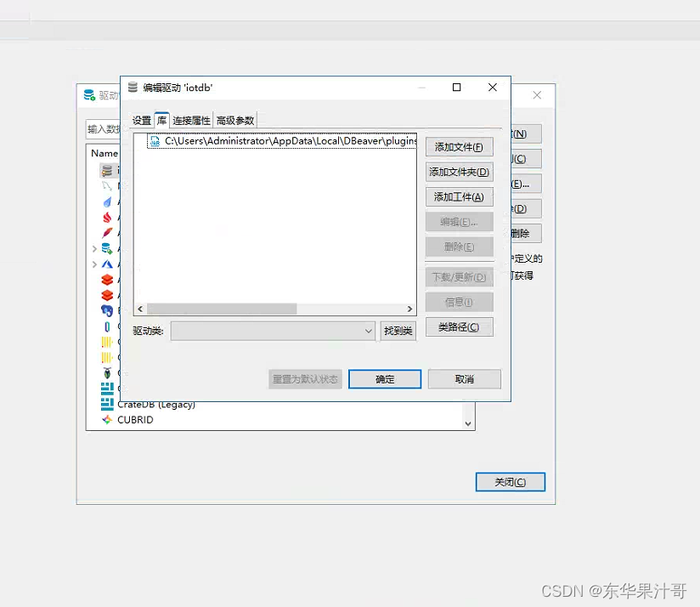700x607 pixels.
Task: Click the 添加文件(F) button
Action: point(459,147)
